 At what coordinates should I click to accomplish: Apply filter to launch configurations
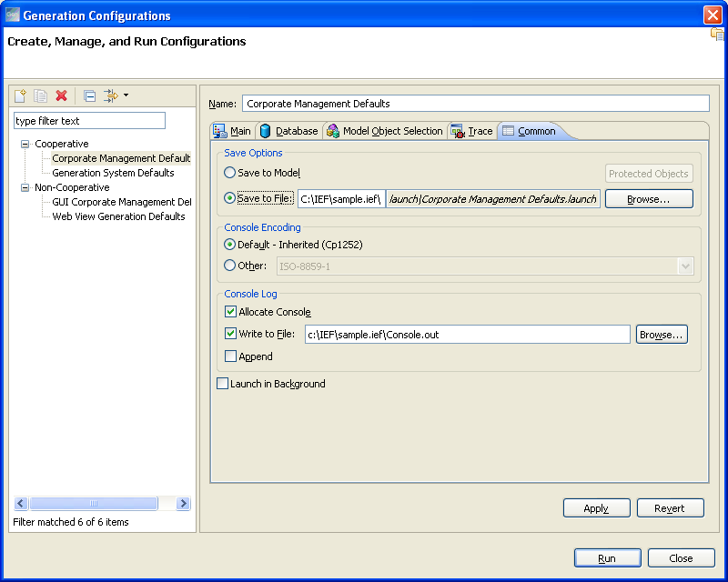click(111, 95)
